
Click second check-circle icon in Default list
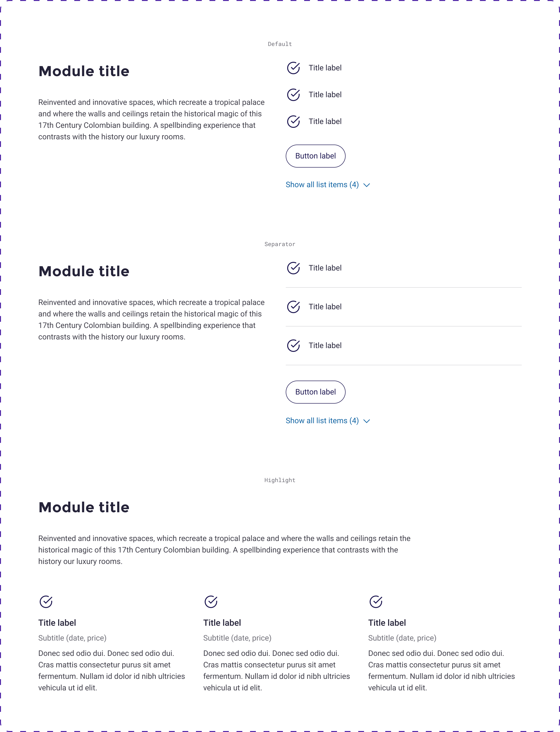point(293,95)
